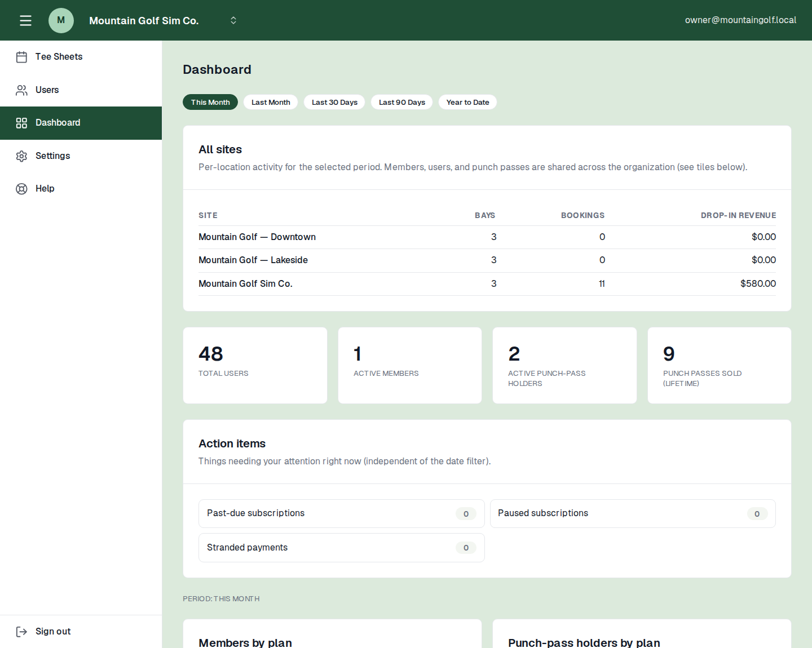Click the Punch-pass holders by plan heading
Viewport: 812px width, 648px height.
(584, 642)
